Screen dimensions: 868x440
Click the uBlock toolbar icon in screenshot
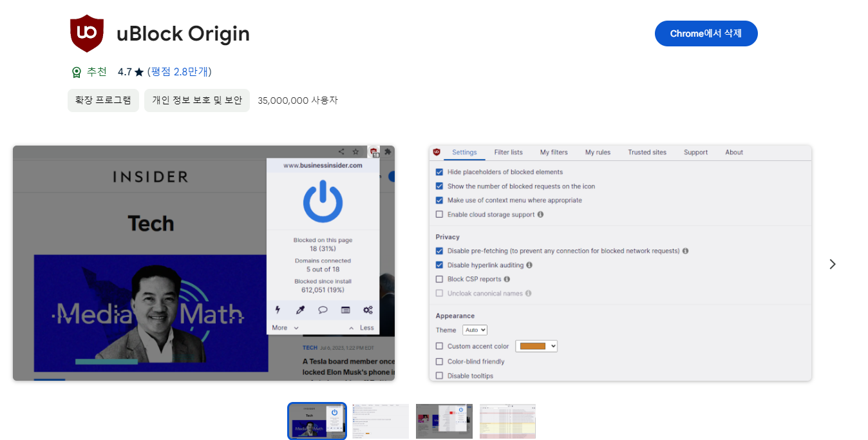pos(374,153)
